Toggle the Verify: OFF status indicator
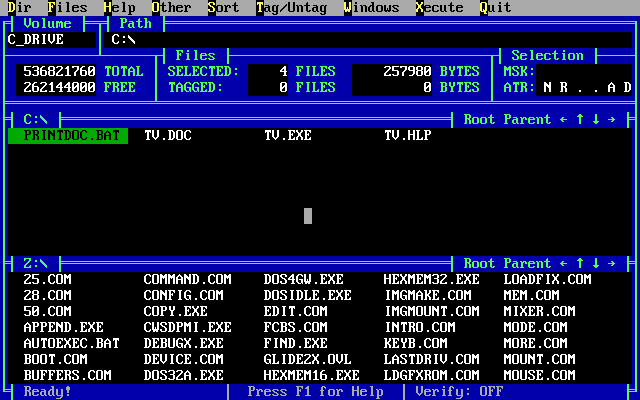Image resolution: width=640 pixels, height=400 pixels. tap(459, 391)
